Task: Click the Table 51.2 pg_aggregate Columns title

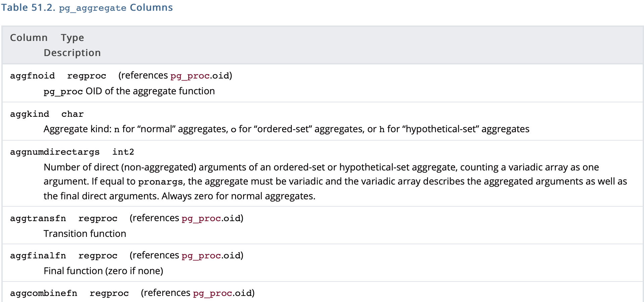Action: coord(87,8)
